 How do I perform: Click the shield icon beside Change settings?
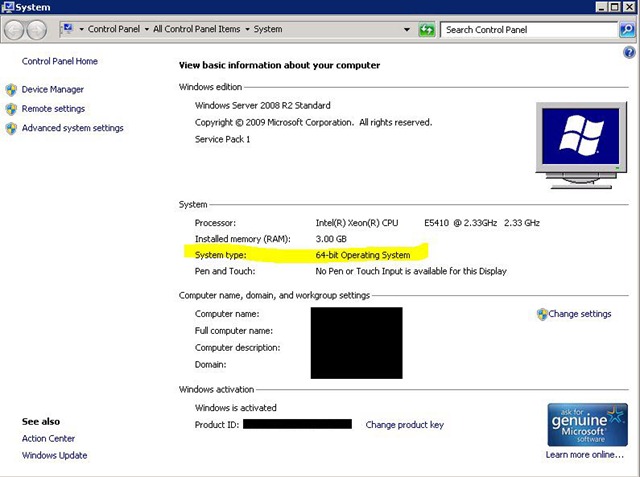point(542,314)
